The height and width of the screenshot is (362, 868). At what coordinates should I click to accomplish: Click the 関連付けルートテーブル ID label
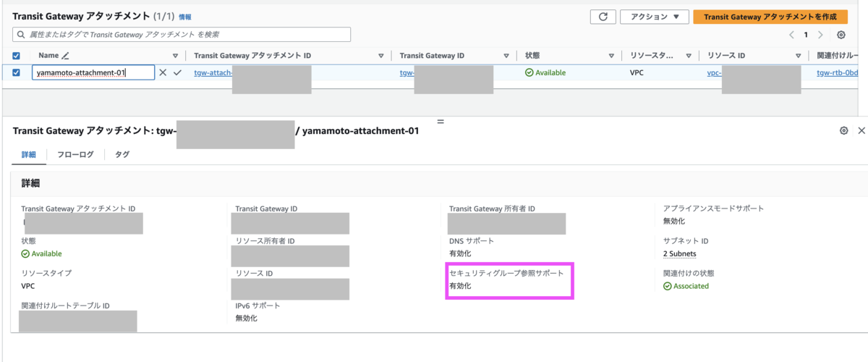pos(65,306)
